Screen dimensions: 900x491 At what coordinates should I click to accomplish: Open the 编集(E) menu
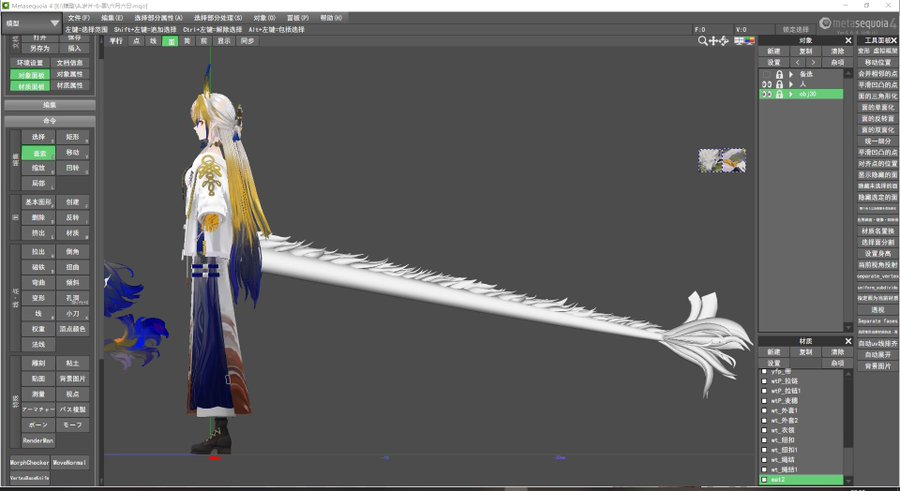[x=112, y=18]
